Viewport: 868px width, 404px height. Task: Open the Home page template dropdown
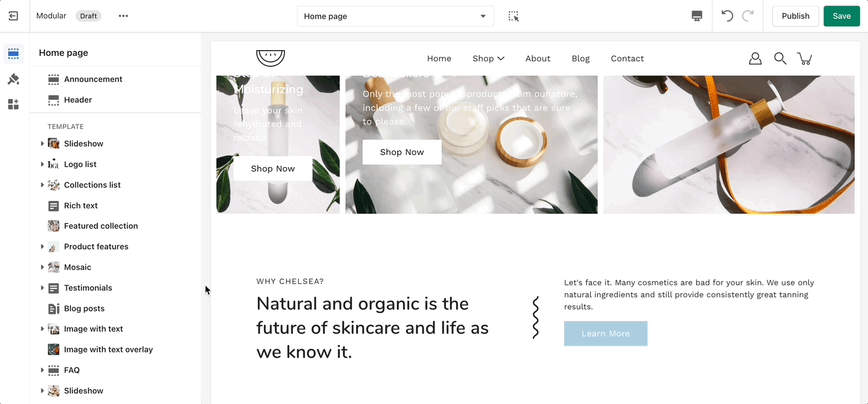coord(395,17)
